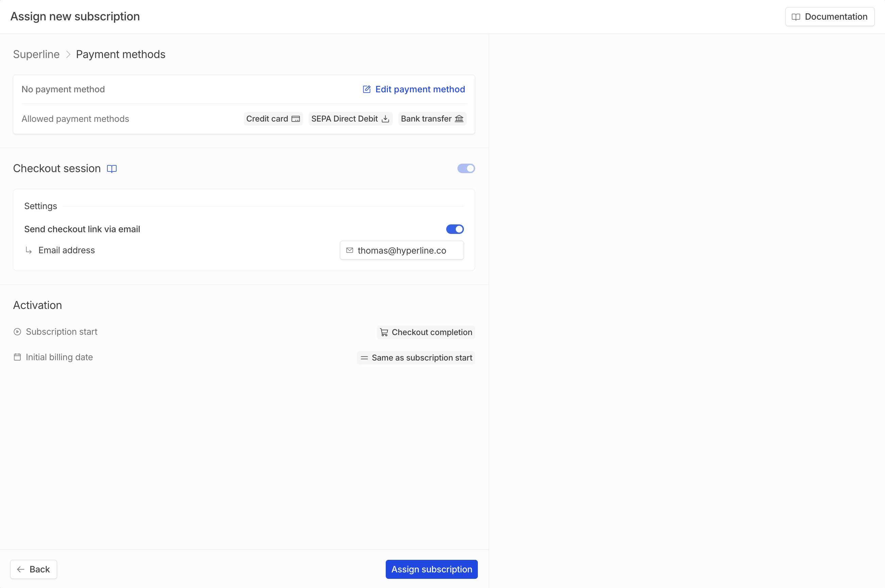The width and height of the screenshot is (885, 588).
Task: Toggle the Checkout session switch
Action: click(466, 168)
